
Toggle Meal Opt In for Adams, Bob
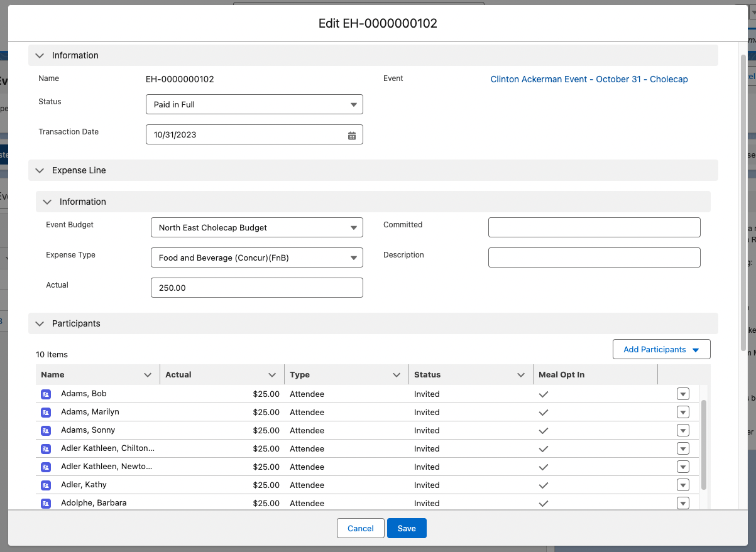pyautogui.click(x=544, y=394)
